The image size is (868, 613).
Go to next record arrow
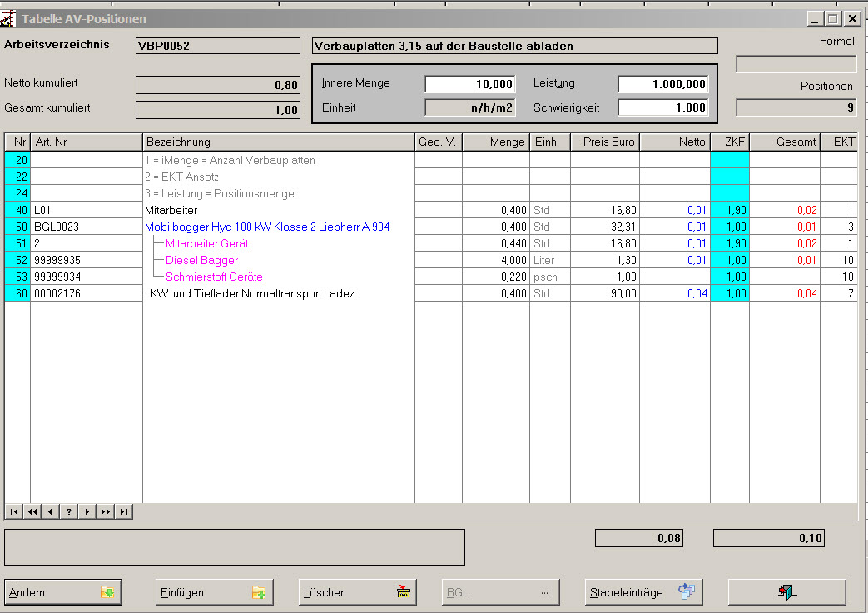pyautogui.click(x=87, y=512)
